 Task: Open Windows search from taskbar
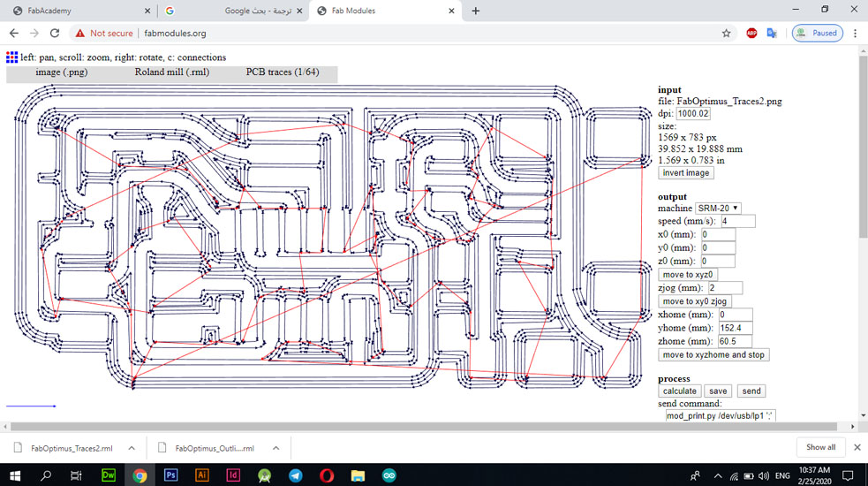[46, 475]
